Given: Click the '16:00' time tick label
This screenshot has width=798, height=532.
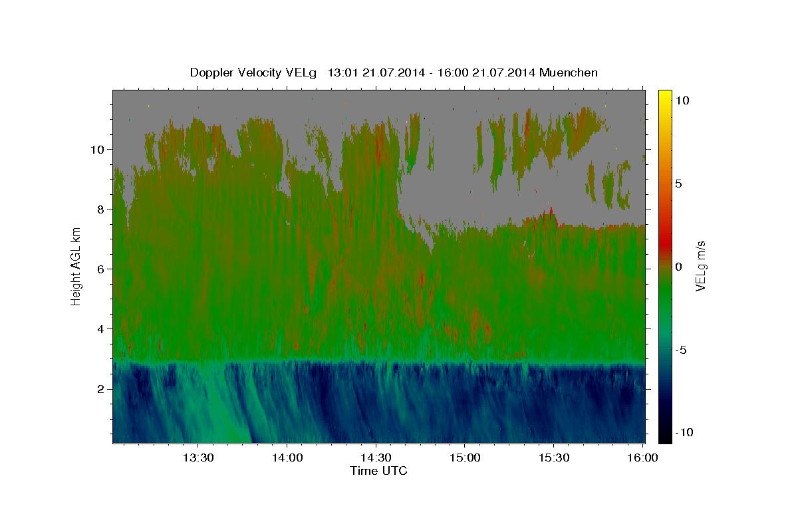Looking at the screenshot, I should coord(642,458).
